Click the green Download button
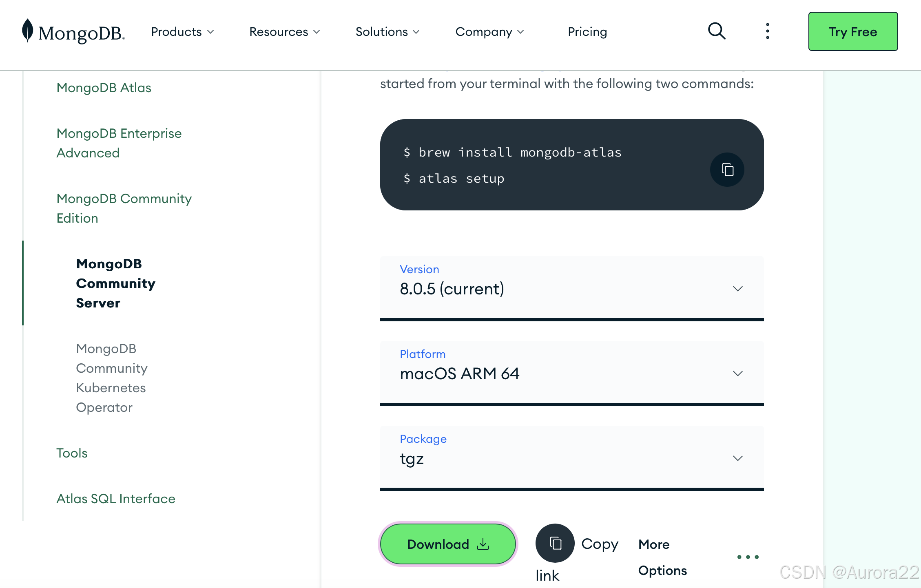 point(448,544)
